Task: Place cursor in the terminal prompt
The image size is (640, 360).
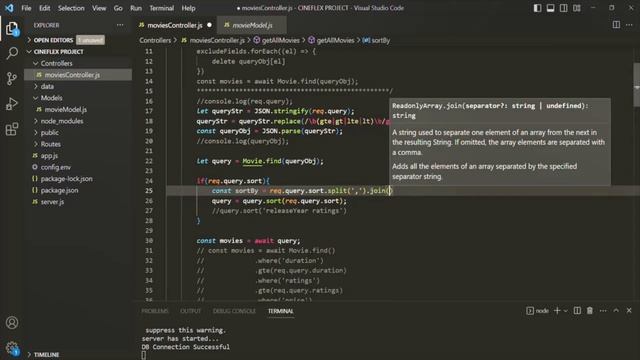Action: coord(144,355)
